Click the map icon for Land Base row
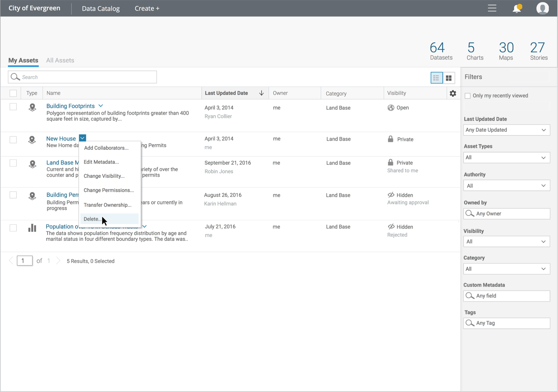Image resolution: width=558 pixels, height=392 pixels. point(32,164)
